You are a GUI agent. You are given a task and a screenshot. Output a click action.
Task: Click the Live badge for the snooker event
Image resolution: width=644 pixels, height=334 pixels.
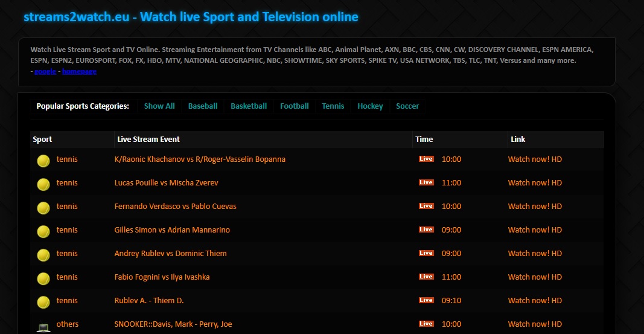point(426,323)
